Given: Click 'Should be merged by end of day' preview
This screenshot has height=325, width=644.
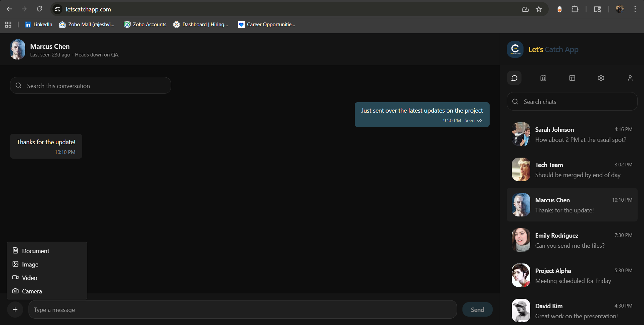Looking at the screenshot, I should coord(578,175).
